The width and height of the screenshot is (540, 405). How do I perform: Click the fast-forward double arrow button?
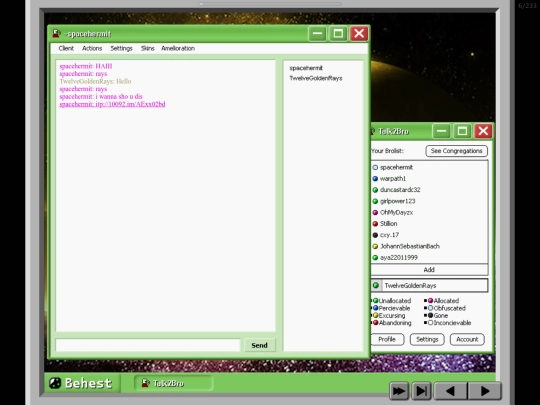click(x=399, y=391)
